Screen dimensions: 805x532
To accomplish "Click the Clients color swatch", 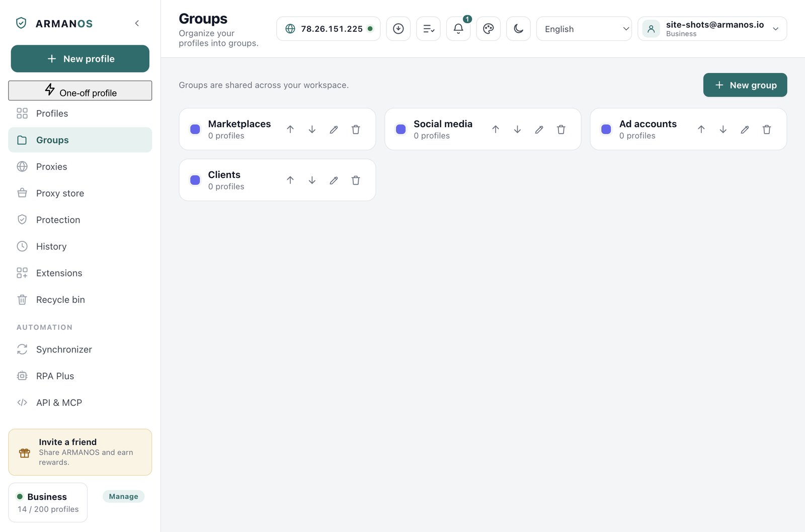I will pyautogui.click(x=195, y=180).
